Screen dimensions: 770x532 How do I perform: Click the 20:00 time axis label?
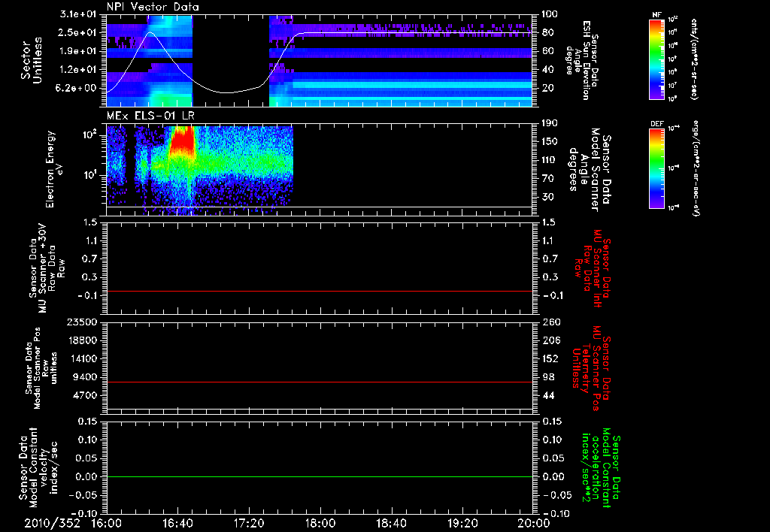click(534, 523)
